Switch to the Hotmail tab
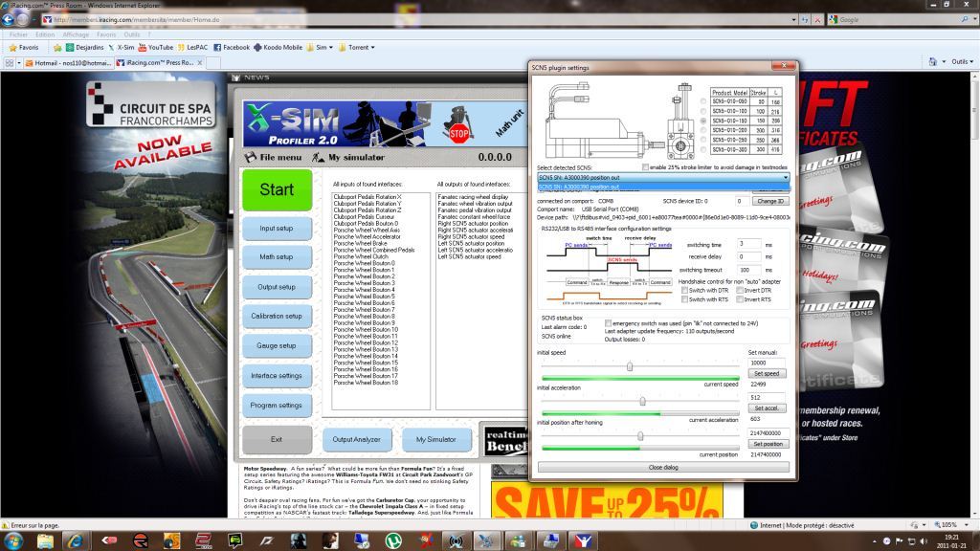 click(68, 62)
